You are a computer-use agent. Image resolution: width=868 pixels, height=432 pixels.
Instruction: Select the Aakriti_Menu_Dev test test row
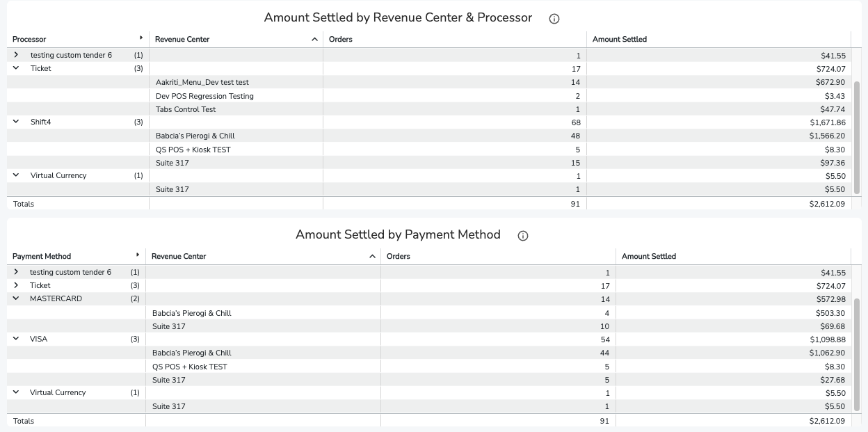pos(429,82)
